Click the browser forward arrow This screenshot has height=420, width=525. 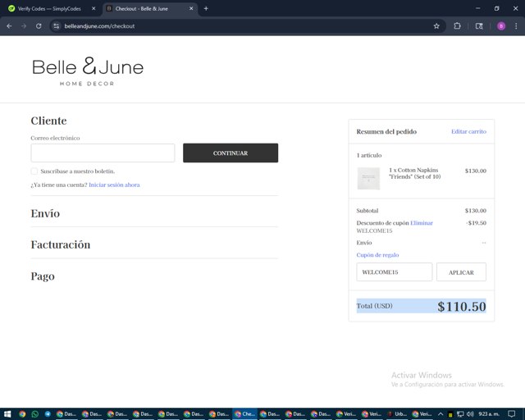coord(24,26)
